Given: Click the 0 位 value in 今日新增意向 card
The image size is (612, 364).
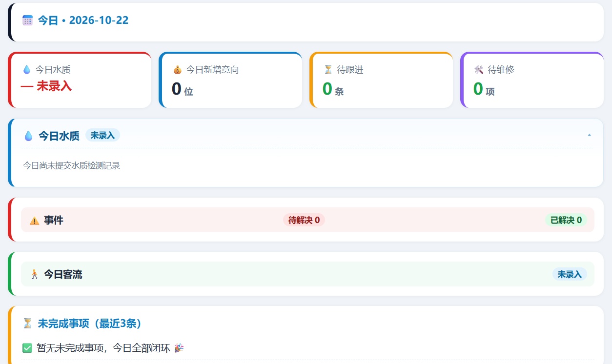Looking at the screenshot, I should click(x=183, y=89).
